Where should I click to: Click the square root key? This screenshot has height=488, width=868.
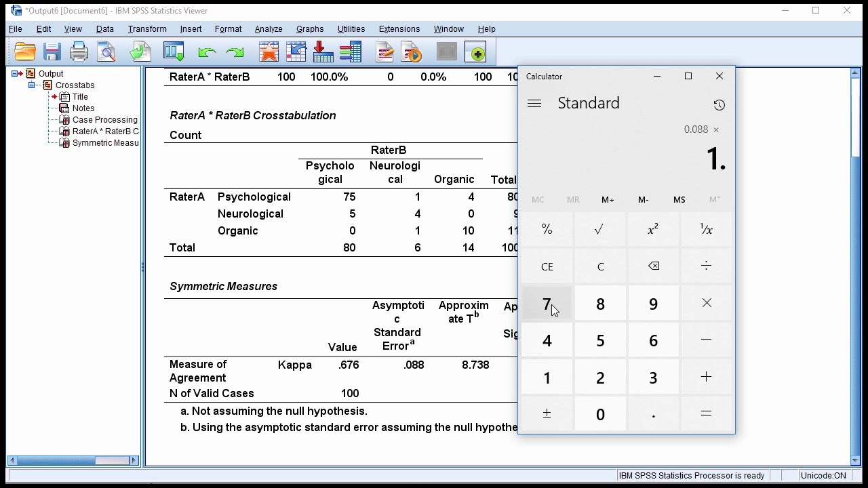[599, 230]
